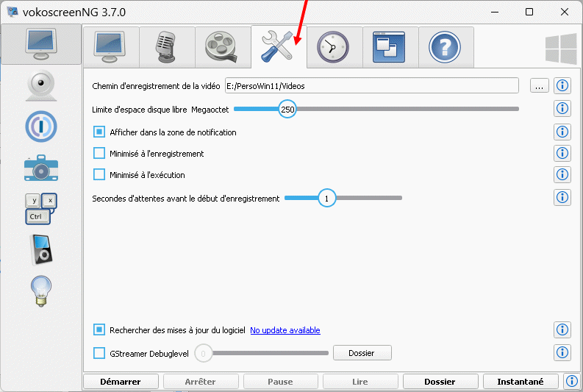Viewport: 583px width, 392px height.
Task: Click the greyed Pause button
Action: (281, 382)
